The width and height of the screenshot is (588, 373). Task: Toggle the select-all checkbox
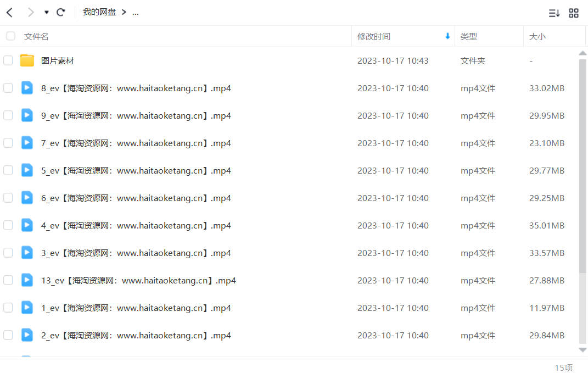(x=10, y=36)
